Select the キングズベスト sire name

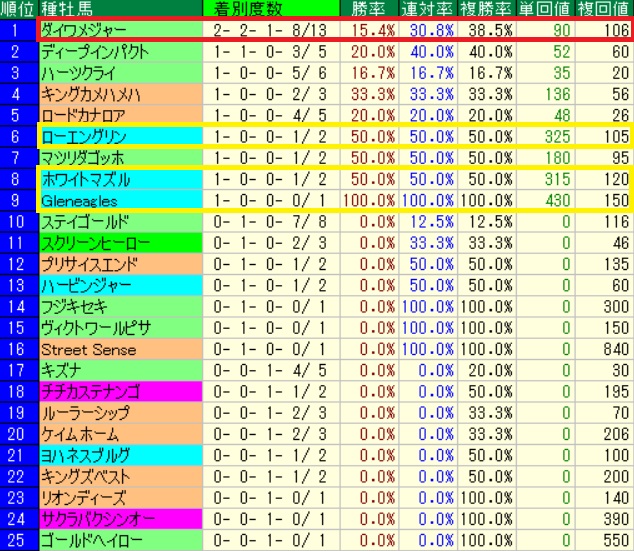click(85, 477)
